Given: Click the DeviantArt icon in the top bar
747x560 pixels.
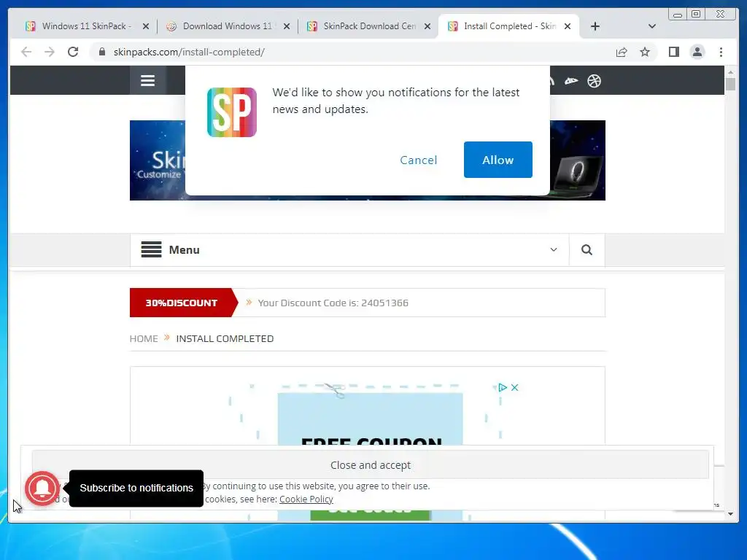Looking at the screenshot, I should click(571, 81).
